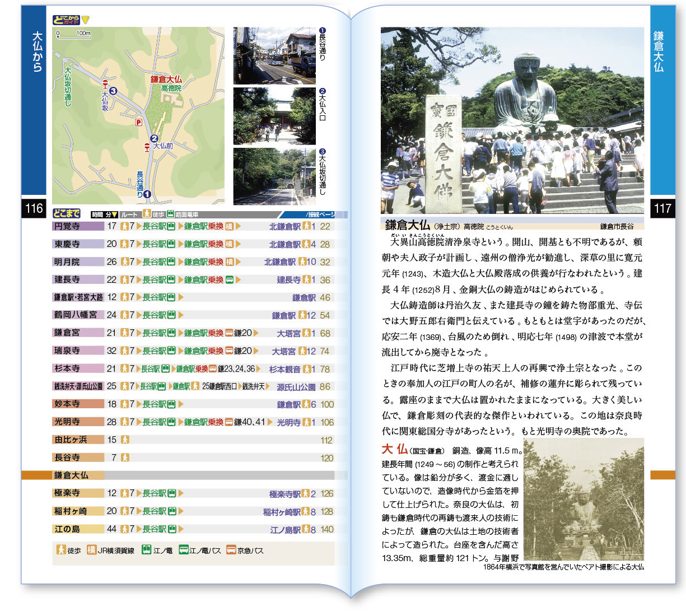The height and width of the screenshot is (616, 686).
Task: Click the 京急バス icon in legend
Action: pyautogui.click(x=231, y=550)
